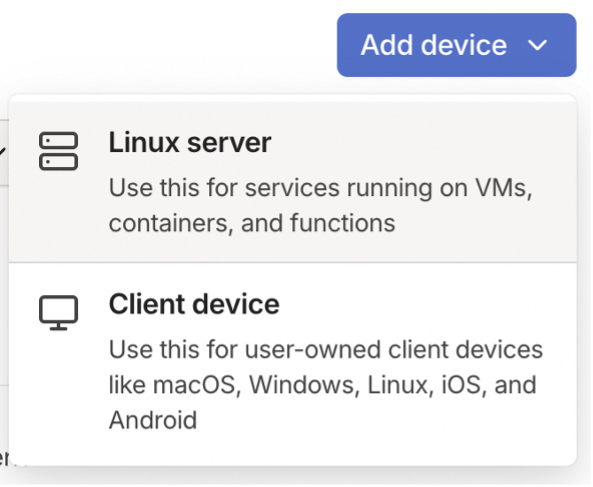Collapse the Add device dropdown chevron
The image size is (593, 487).
[537, 45]
